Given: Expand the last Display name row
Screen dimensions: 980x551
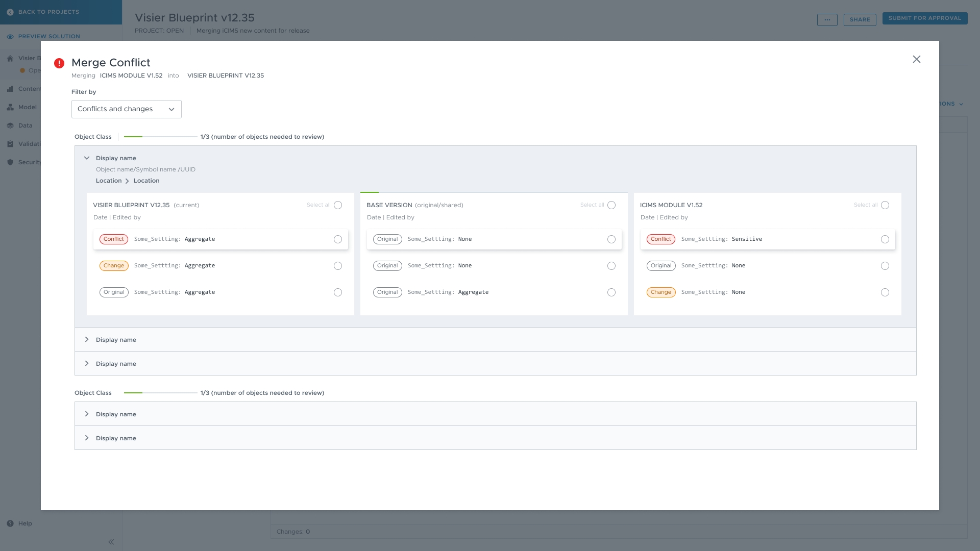Looking at the screenshot, I should pos(87,438).
